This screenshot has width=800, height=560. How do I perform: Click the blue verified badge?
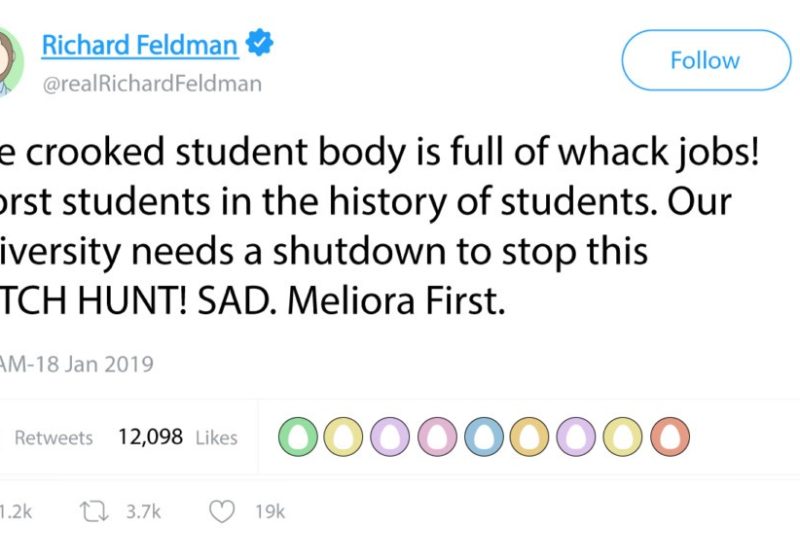[261, 46]
